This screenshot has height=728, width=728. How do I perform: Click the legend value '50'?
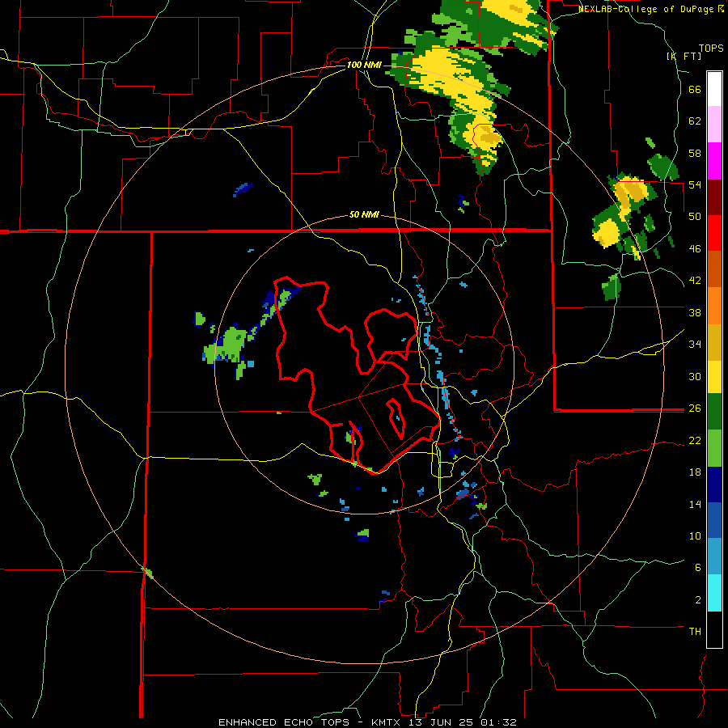coord(695,216)
